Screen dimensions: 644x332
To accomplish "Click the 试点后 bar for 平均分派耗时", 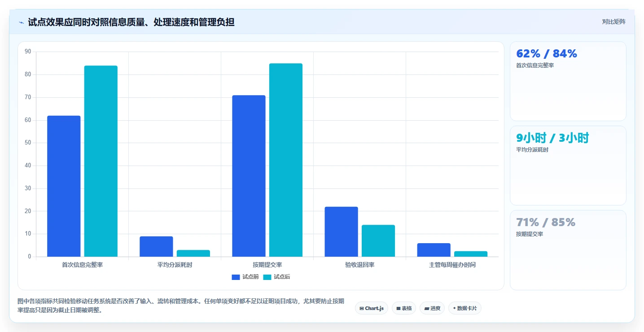I will coord(193,253).
